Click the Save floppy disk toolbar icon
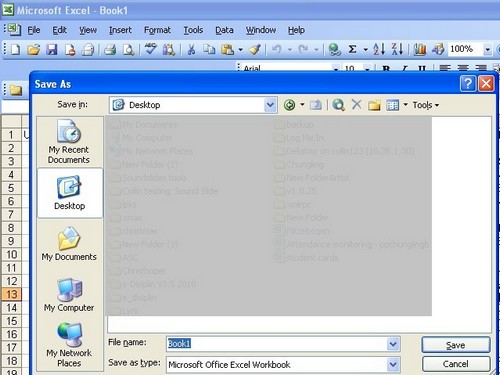Image resolution: width=500 pixels, height=375 pixels. tap(52, 50)
